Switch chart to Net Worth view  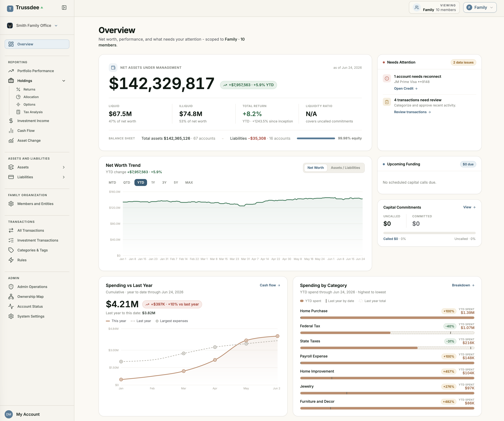tap(316, 168)
